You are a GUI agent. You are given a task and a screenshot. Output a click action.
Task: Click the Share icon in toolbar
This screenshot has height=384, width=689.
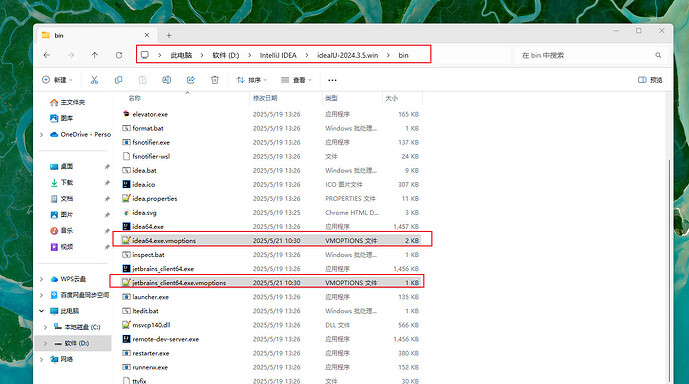point(191,80)
